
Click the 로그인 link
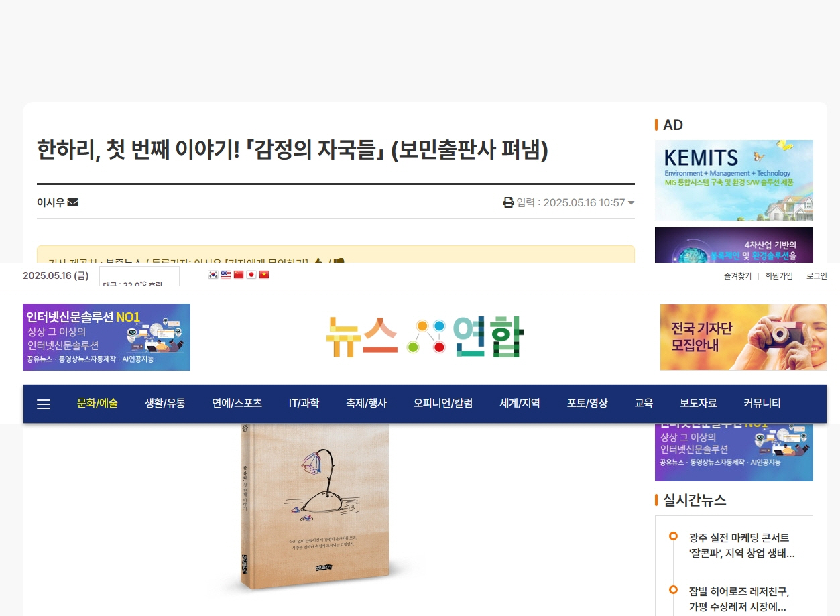817,276
